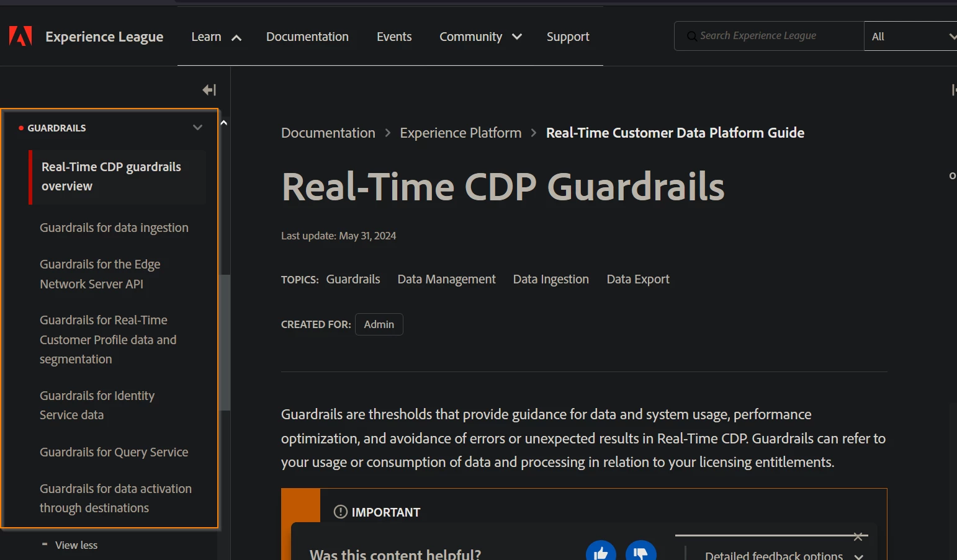Image resolution: width=957 pixels, height=560 pixels.
Task: Open the Community dropdown menu
Action: point(480,37)
